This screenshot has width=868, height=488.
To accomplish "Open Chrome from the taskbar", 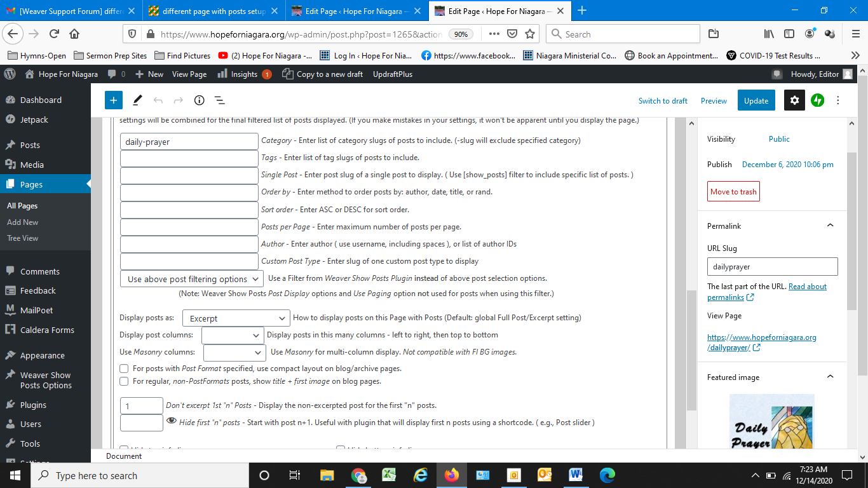I will (x=358, y=475).
